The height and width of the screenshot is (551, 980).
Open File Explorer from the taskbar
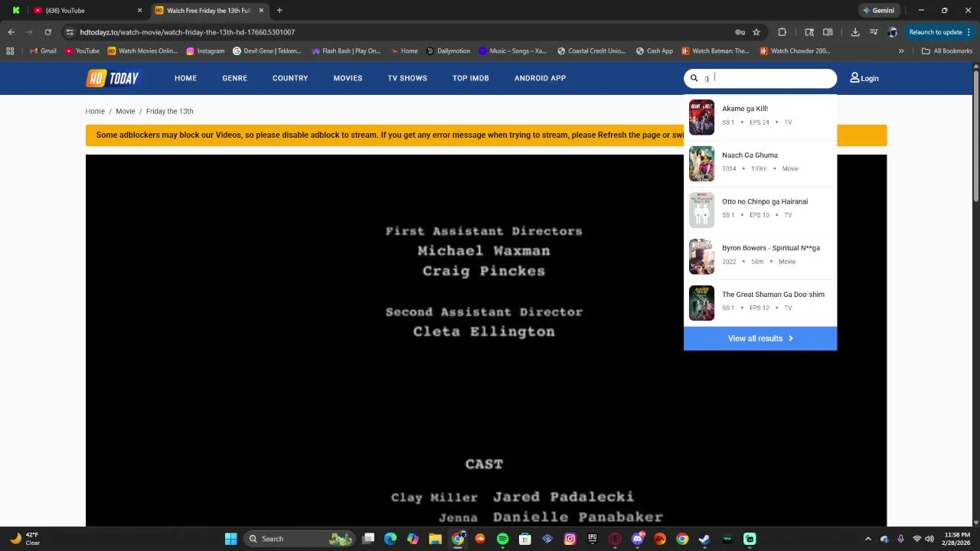coord(435,539)
